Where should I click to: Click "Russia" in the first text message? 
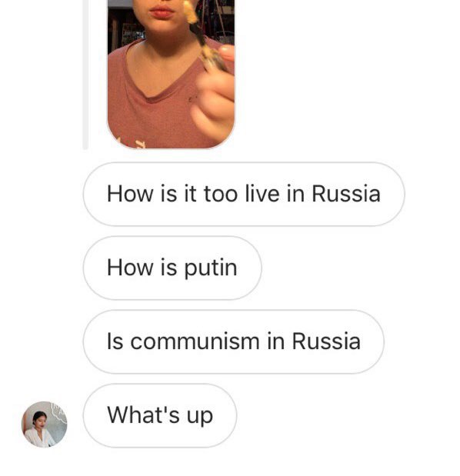346,194
